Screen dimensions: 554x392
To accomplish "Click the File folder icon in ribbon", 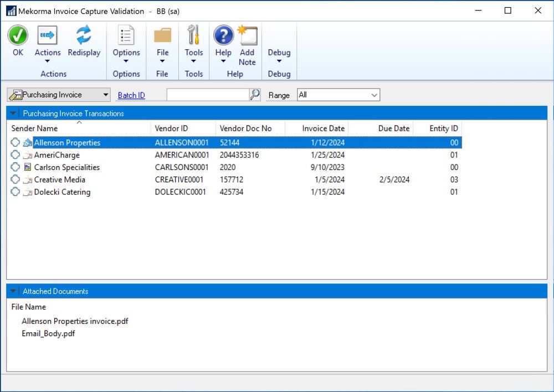I will tap(162, 36).
